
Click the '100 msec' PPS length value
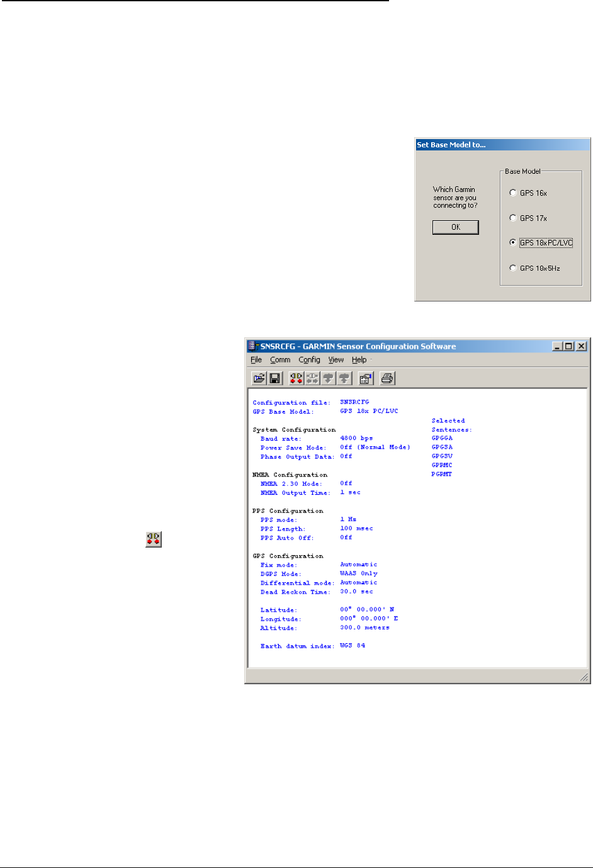coord(356,528)
